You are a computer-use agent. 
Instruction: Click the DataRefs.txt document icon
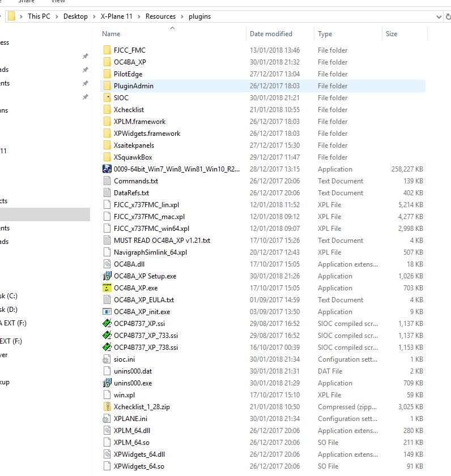107,192
